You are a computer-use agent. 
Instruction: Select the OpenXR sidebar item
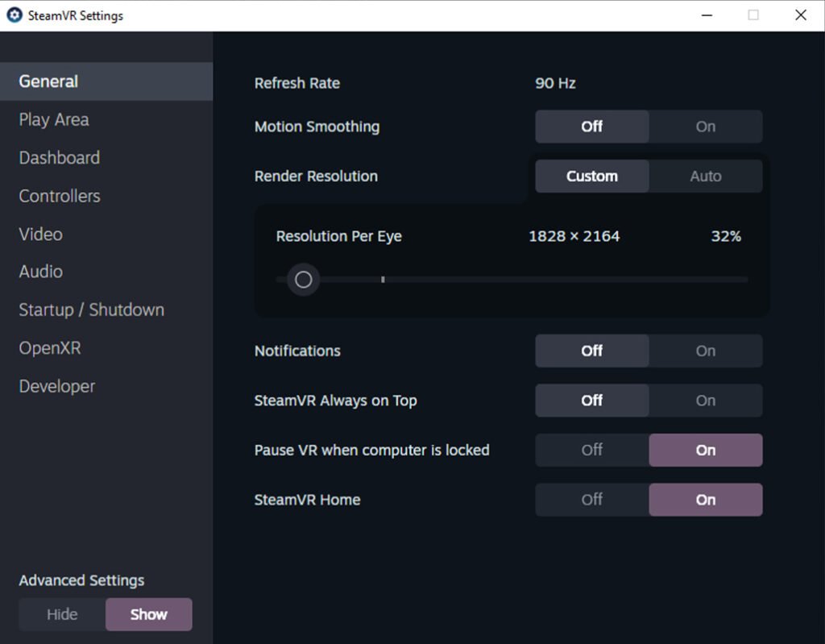(50, 348)
